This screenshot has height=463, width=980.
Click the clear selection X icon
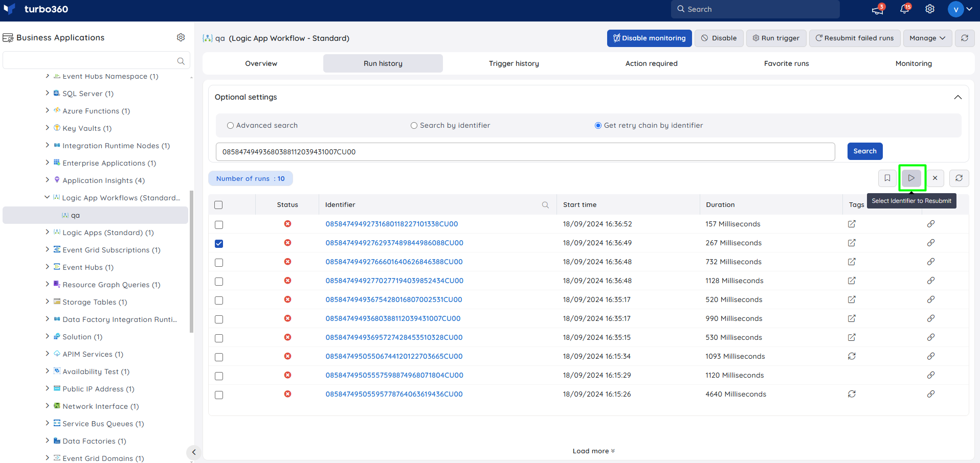pos(935,178)
